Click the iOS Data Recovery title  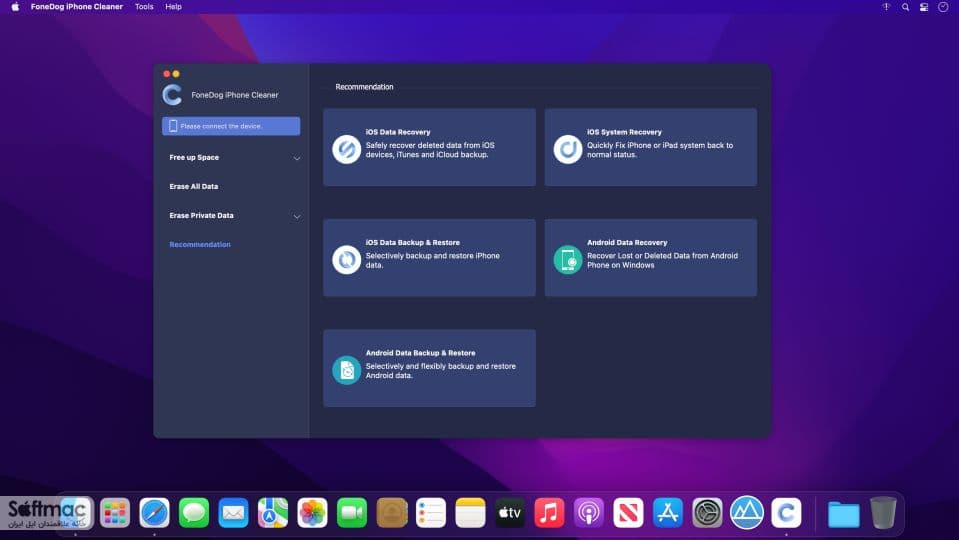tap(398, 132)
